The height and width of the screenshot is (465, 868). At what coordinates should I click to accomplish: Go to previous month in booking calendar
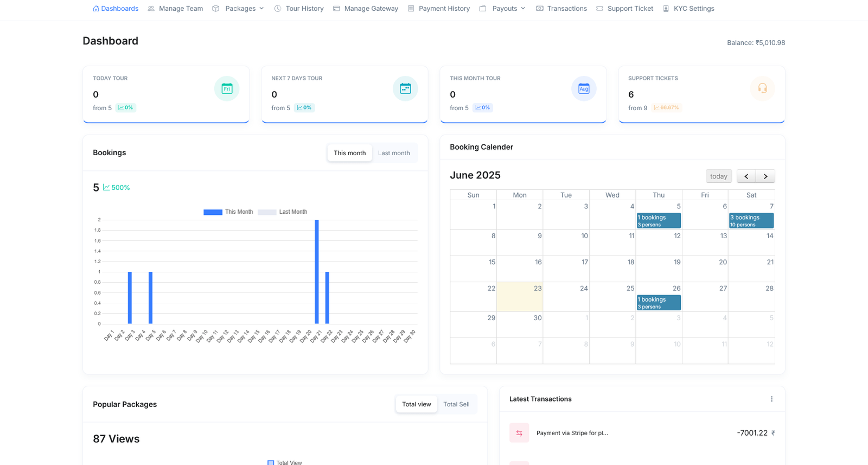[x=746, y=176]
